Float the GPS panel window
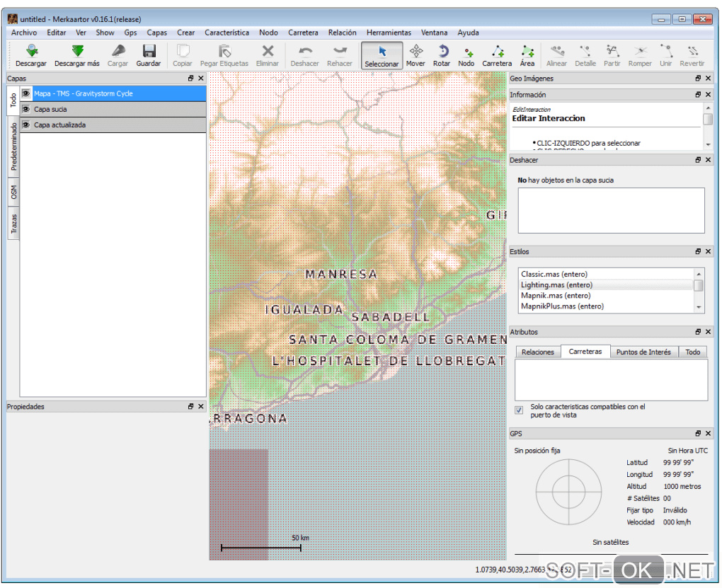This screenshot has height=588, width=722. click(698, 434)
